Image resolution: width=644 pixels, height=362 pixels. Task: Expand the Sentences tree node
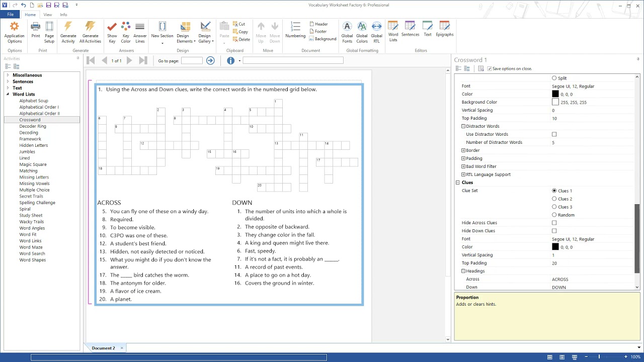point(8,81)
